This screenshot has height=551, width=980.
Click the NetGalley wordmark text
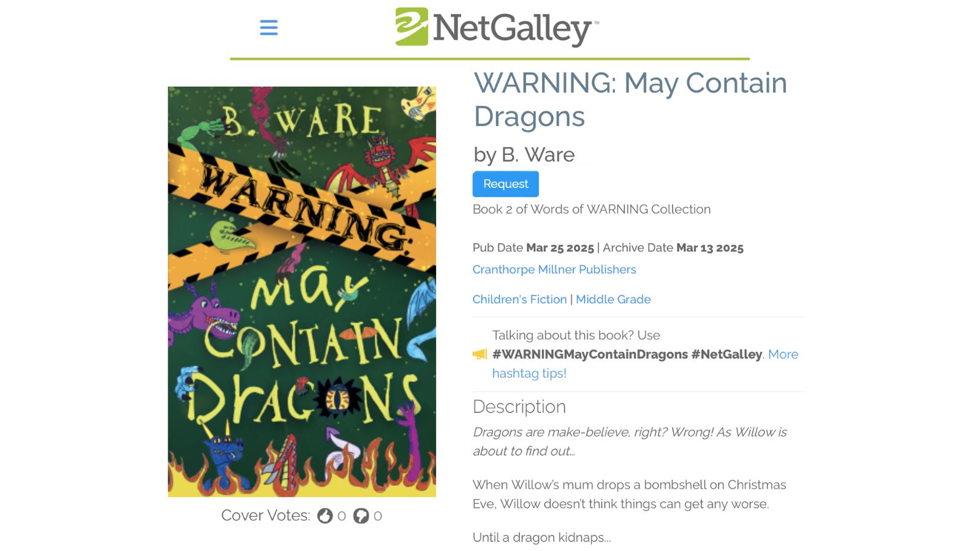[x=514, y=28]
